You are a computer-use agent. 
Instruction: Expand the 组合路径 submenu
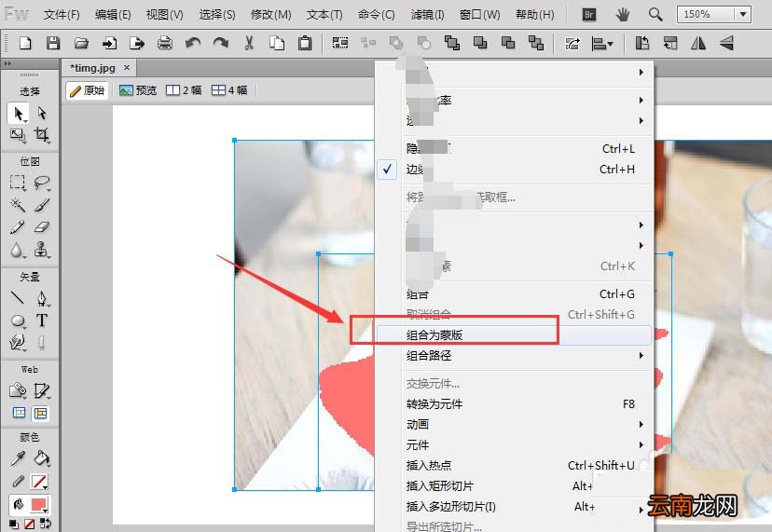515,356
